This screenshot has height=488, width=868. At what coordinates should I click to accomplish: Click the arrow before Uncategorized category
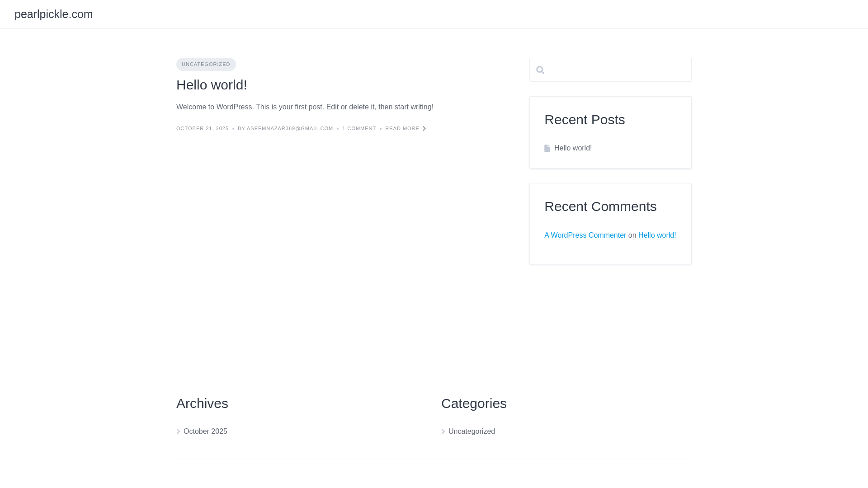tap(443, 432)
